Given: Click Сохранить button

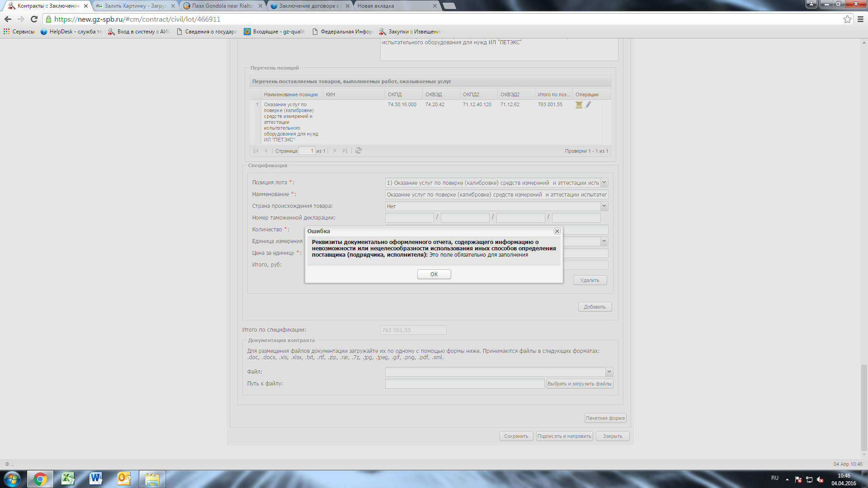Looking at the screenshot, I should pos(516,436).
